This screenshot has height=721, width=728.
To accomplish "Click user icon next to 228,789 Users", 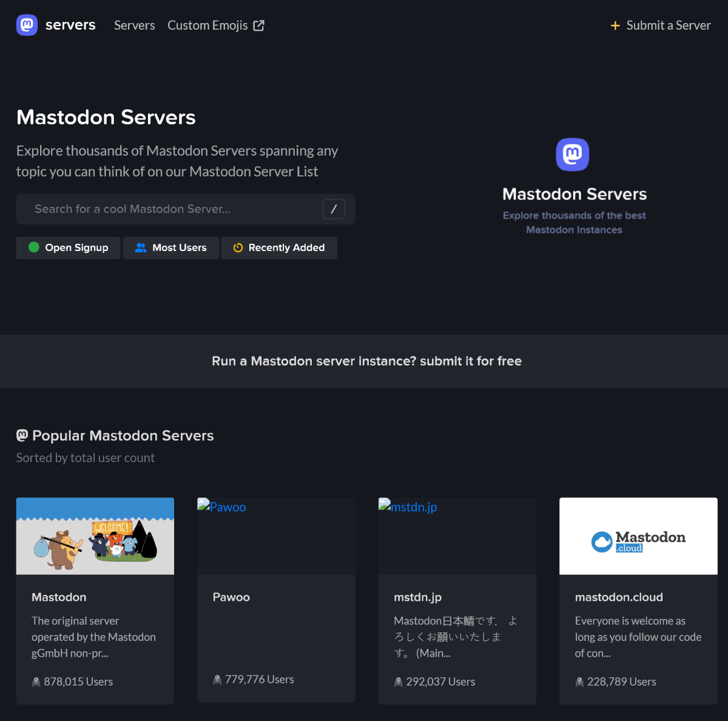I will tap(579, 682).
